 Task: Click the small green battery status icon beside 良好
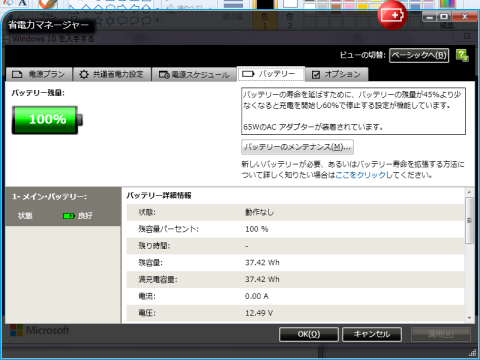click(x=69, y=216)
